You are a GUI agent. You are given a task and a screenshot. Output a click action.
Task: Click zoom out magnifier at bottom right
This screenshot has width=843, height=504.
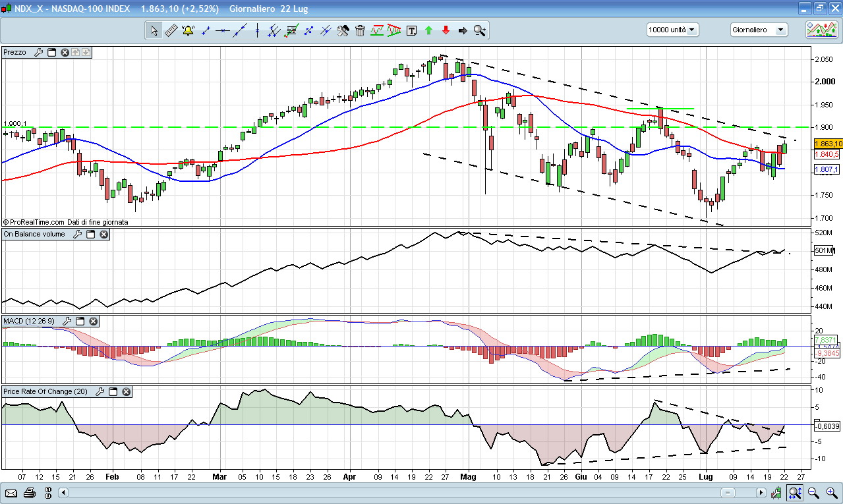pyautogui.click(x=813, y=492)
